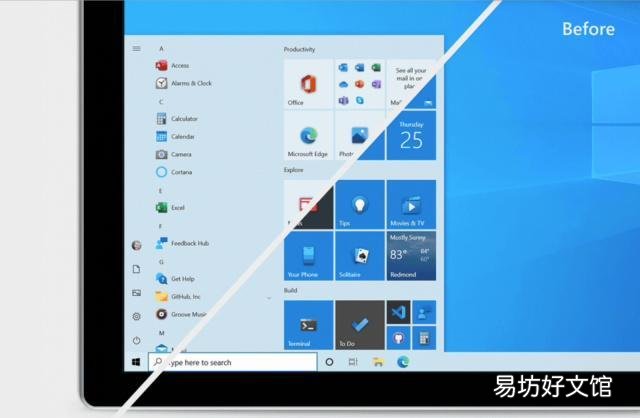The width and height of the screenshot is (640, 418).
Task: Open the GitHub Desktop small tile
Action: click(x=398, y=338)
